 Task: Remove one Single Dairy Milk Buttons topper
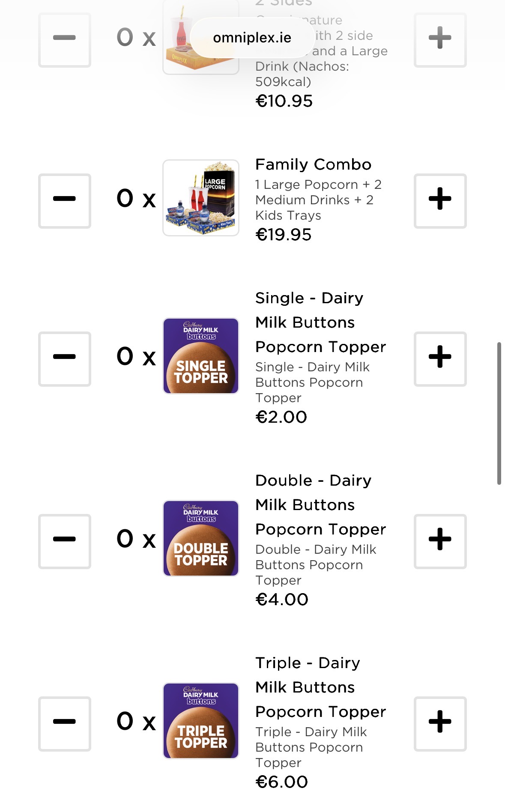click(65, 358)
